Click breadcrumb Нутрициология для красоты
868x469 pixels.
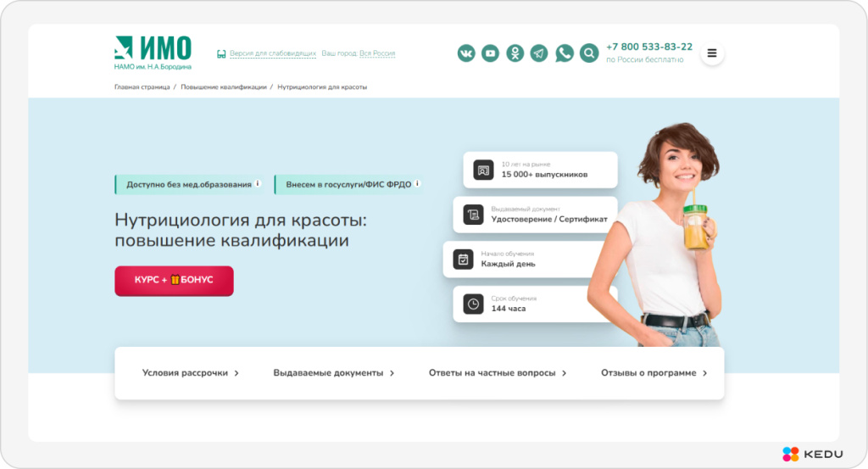[322, 87]
